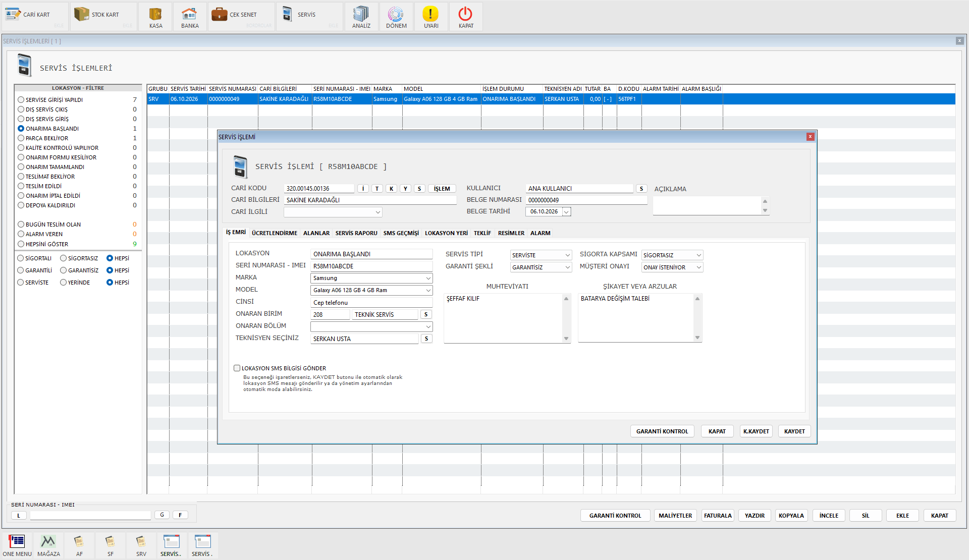Open the Analiz toolbar icon
The image size is (969, 560).
click(361, 17)
